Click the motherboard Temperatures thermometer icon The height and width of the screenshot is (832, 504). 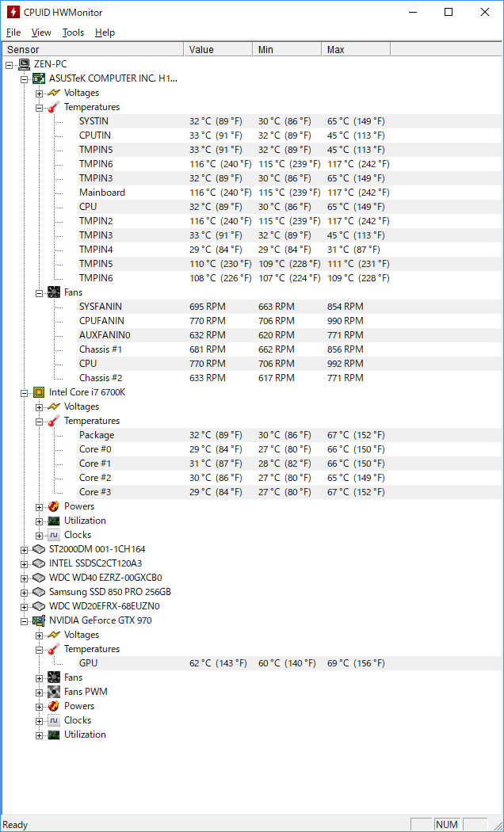point(54,107)
